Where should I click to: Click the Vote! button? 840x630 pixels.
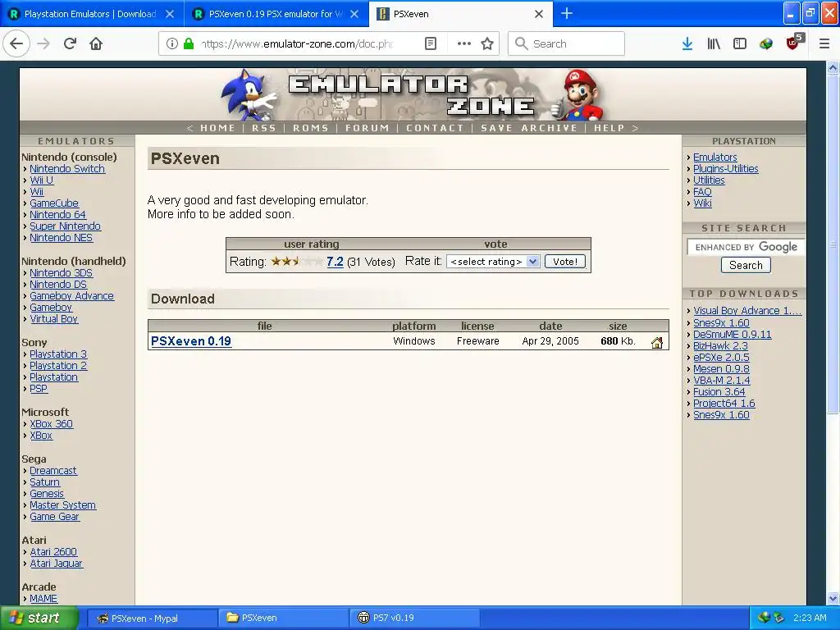[564, 262]
